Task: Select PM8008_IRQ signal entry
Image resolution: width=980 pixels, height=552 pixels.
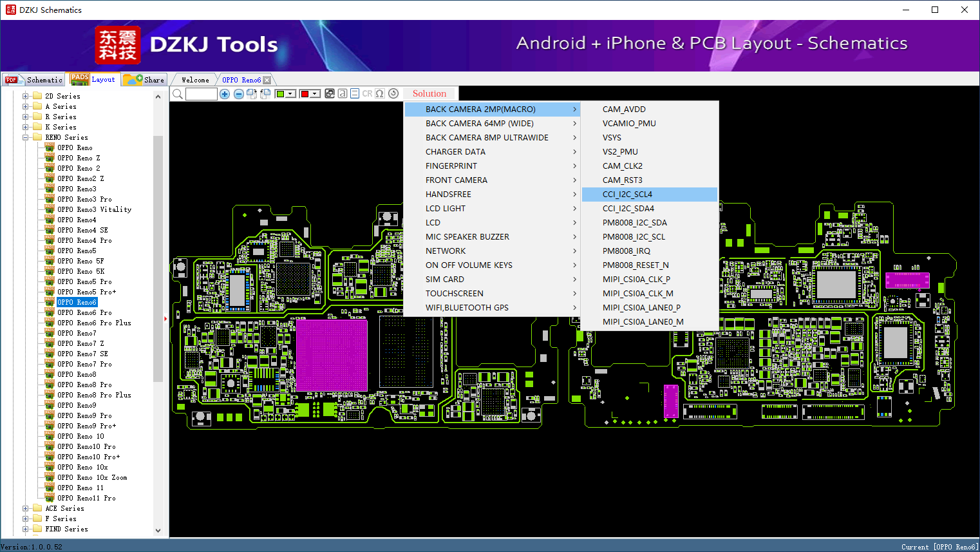Action: (x=650, y=251)
